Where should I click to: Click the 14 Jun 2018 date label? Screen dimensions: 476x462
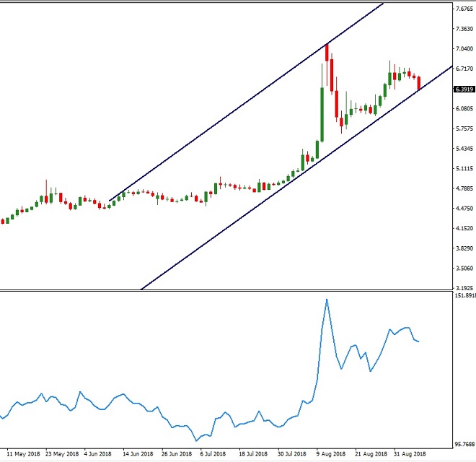138,454
